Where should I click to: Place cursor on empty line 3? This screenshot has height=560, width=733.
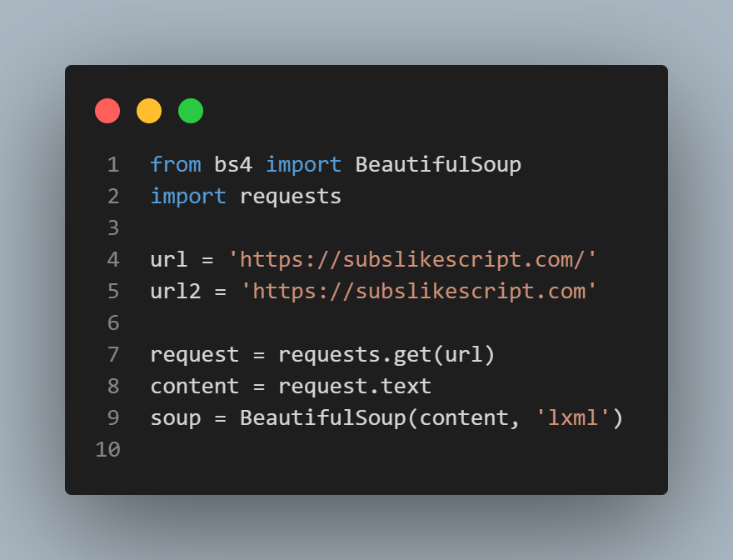coord(250,228)
